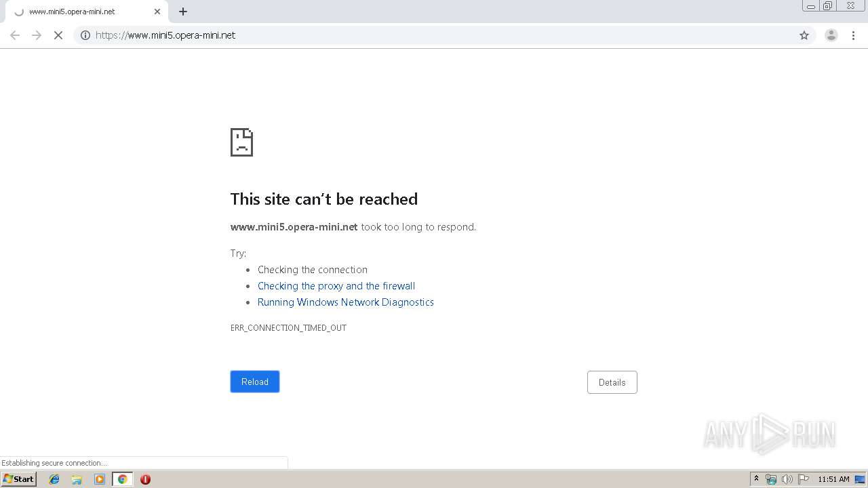Minimize the Chrome window

(811, 6)
